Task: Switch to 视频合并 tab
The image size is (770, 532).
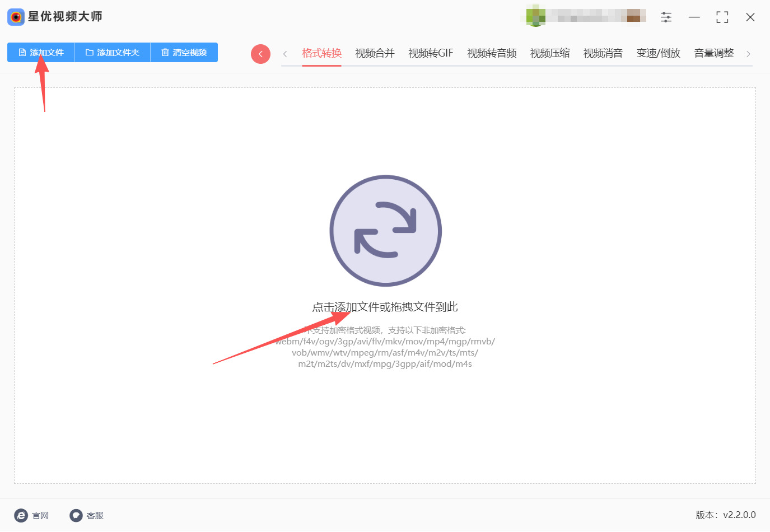Action: pos(375,53)
